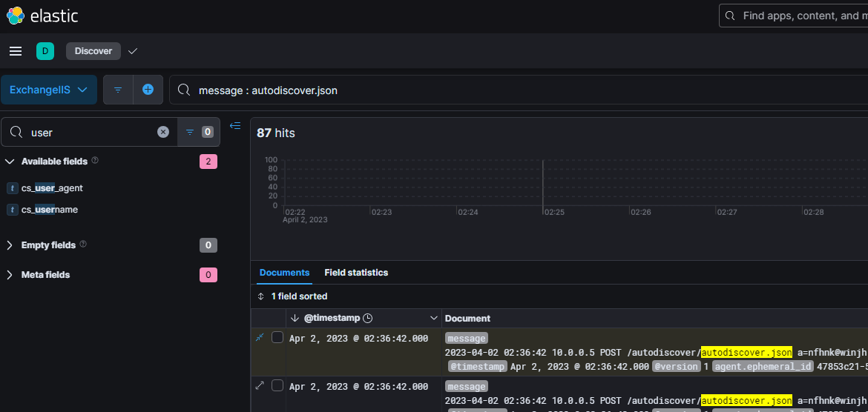The image size is (868, 412).
Task: Click the first row's agent.ephemeral_id badge
Action: (763, 366)
